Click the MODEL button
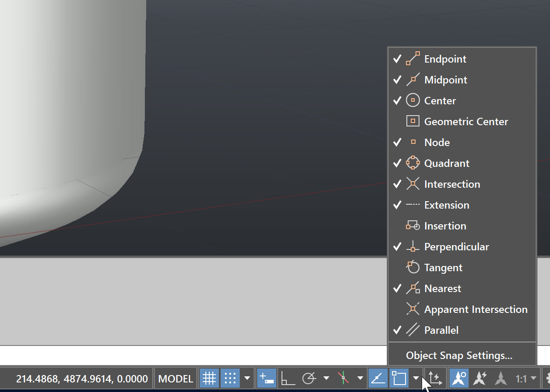The width and height of the screenshot is (550, 392). click(175, 378)
